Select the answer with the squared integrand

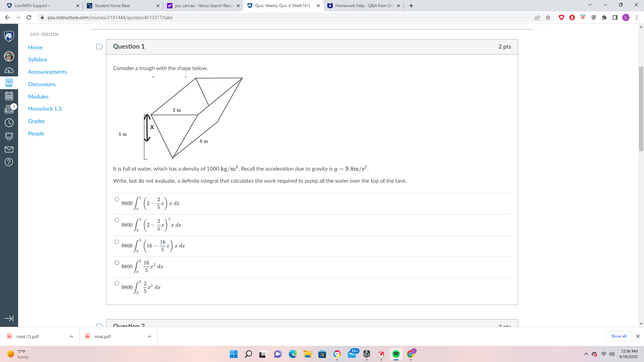tap(117, 220)
